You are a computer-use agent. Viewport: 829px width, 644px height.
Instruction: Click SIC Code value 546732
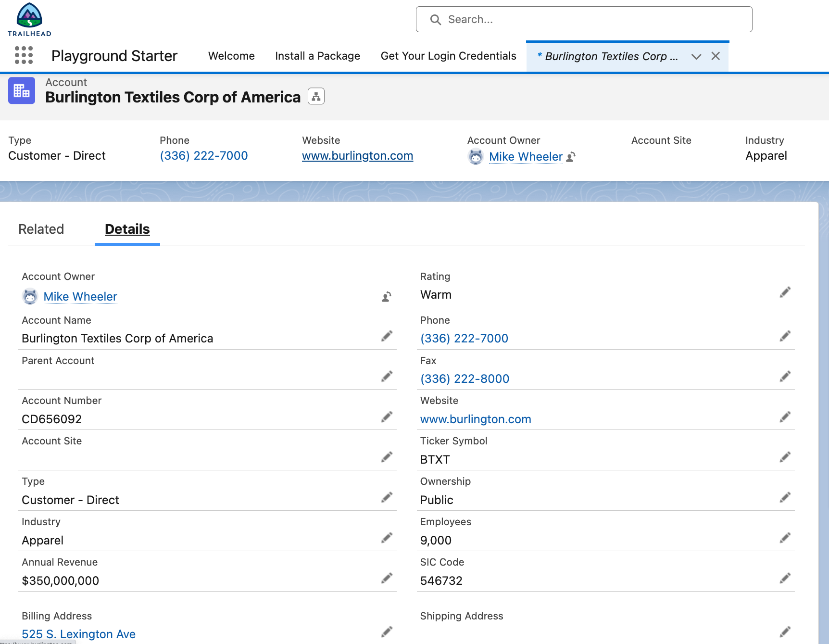pos(441,581)
